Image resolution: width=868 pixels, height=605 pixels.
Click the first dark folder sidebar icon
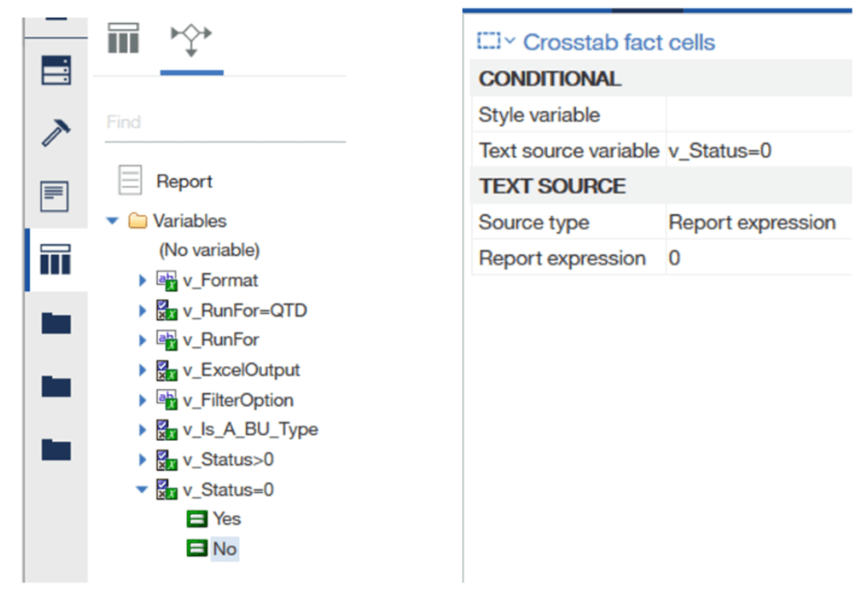[x=56, y=323]
